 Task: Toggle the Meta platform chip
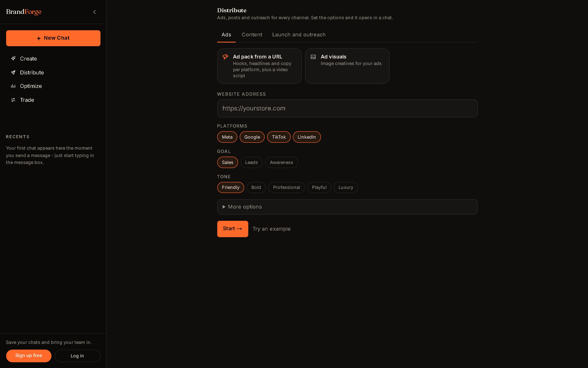[227, 137]
